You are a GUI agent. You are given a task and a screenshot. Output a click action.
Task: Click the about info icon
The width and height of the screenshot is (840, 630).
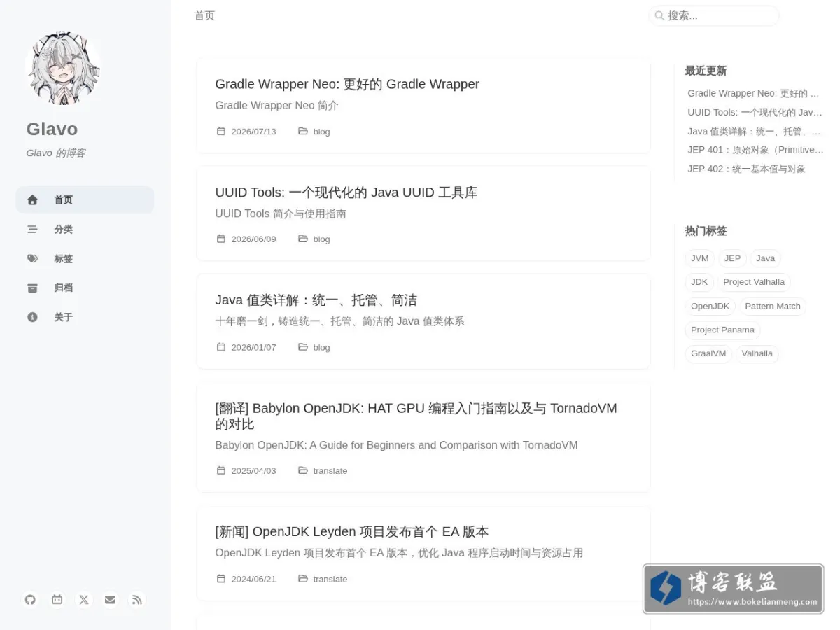32,317
